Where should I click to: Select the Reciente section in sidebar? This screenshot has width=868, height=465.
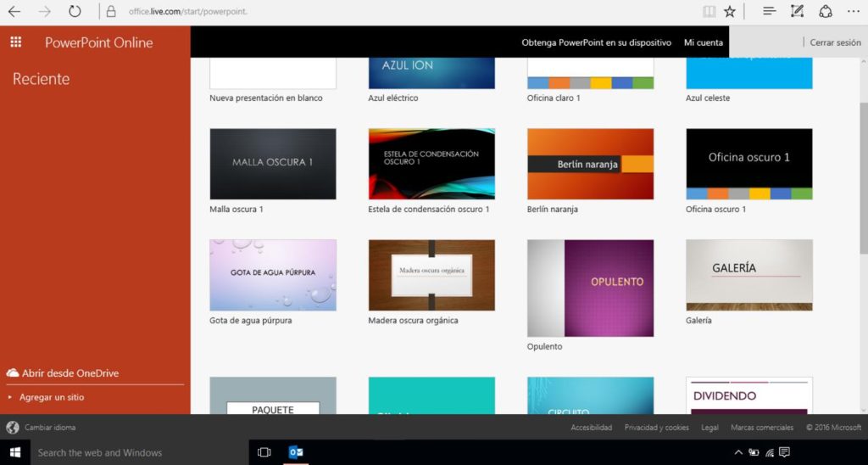click(42, 79)
